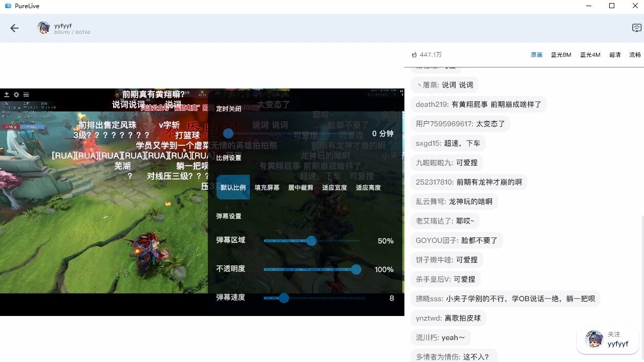Click the yyfyyf avatar in the header

coord(44,28)
